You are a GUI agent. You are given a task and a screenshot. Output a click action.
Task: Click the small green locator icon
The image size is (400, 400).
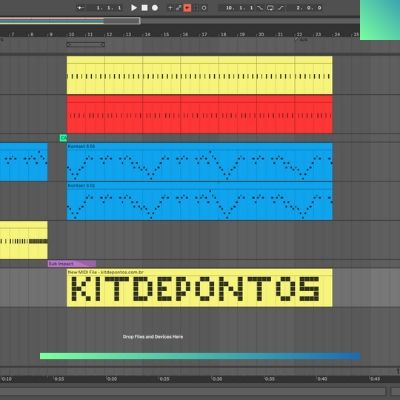click(x=63, y=138)
